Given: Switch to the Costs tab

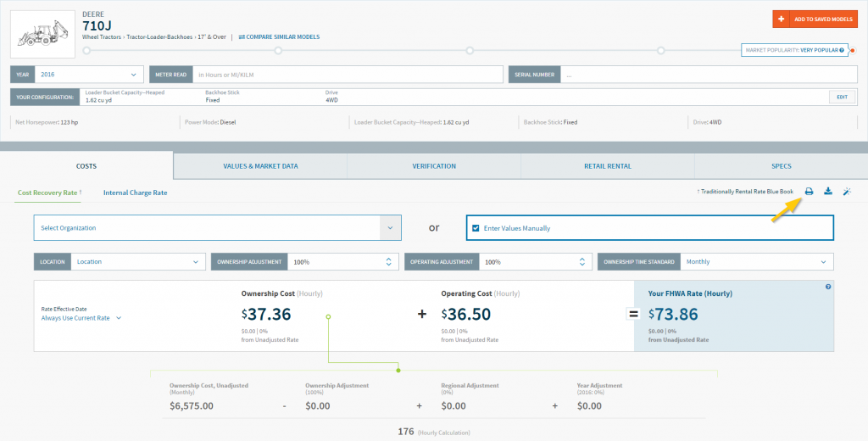Looking at the screenshot, I should 86,165.
